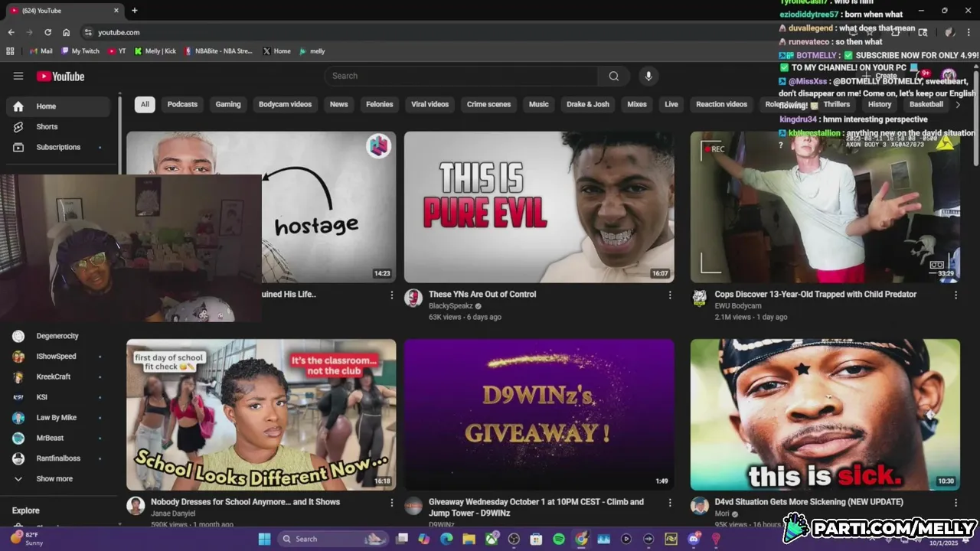Open Xbox app from the taskbar

click(x=492, y=539)
